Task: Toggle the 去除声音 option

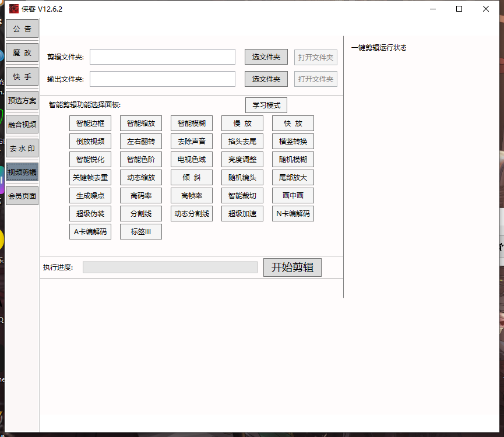Action: coord(192,142)
